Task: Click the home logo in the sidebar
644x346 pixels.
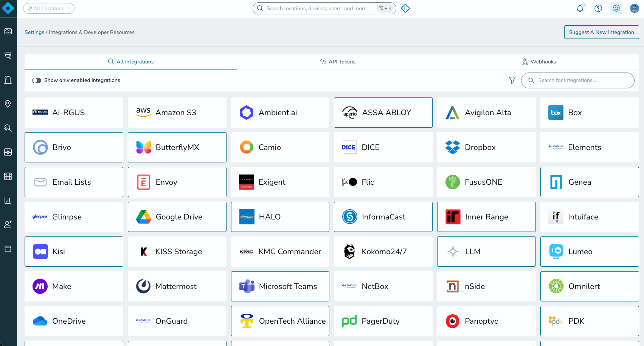Action: [x=8, y=8]
